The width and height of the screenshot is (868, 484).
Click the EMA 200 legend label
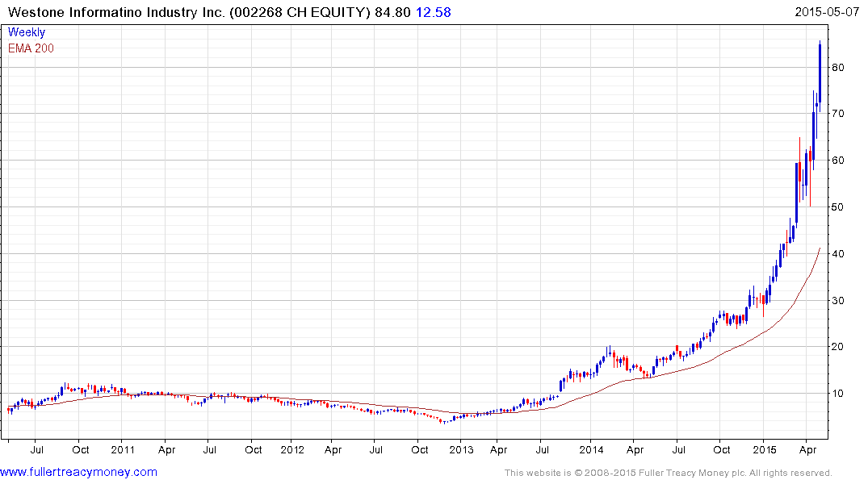[x=31, y=48]
